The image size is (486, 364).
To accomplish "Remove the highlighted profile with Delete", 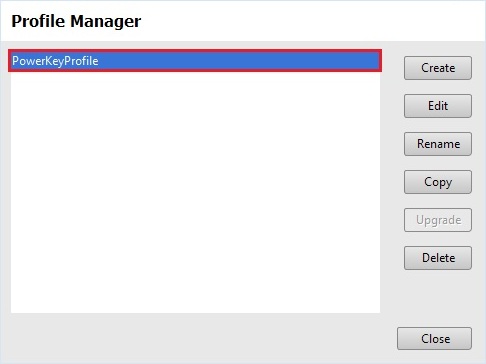I will point(438,258).
